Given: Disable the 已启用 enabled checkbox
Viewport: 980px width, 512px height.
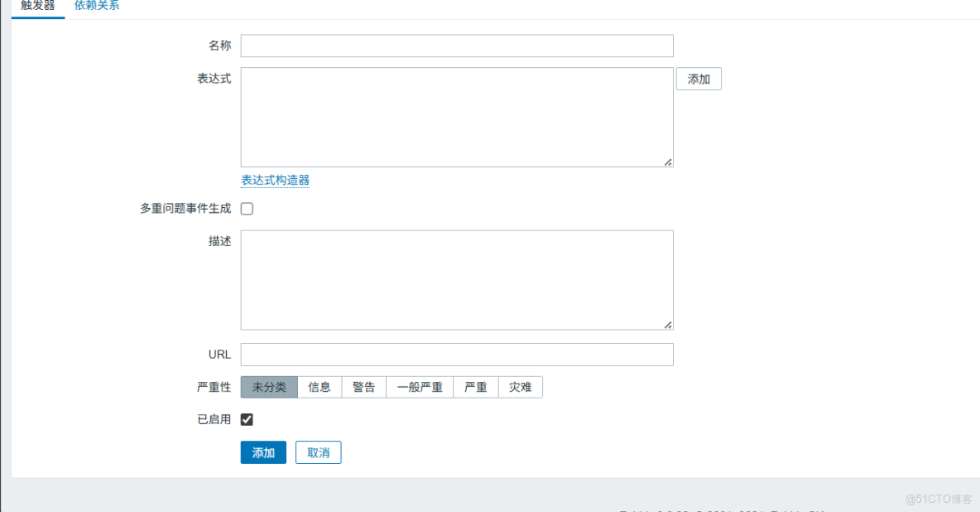Looking at the screenshot, I should pyautogui.click(x=246, y=418).
